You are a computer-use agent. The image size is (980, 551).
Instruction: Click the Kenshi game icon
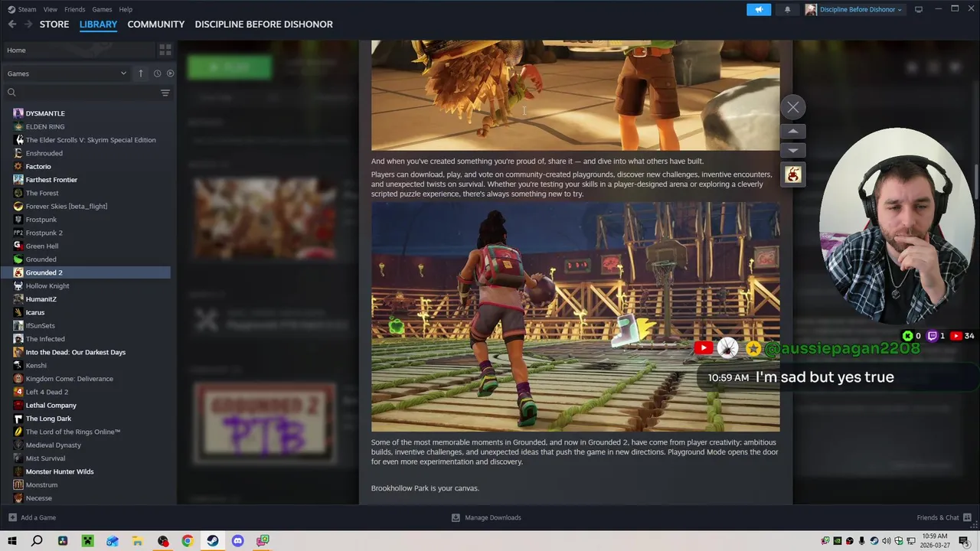(18, 366)
